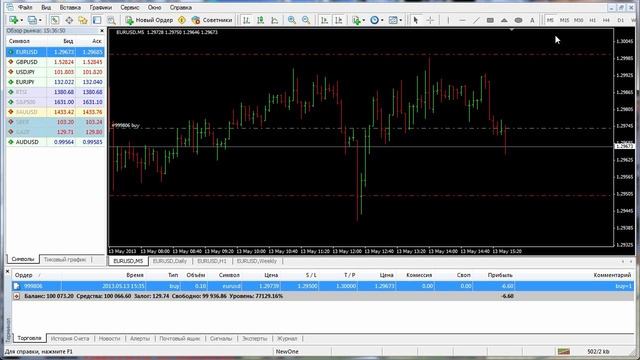Screen dimensions: 640x360
Task: Select the vertical line drawing tool
Action: click(448, 20)
